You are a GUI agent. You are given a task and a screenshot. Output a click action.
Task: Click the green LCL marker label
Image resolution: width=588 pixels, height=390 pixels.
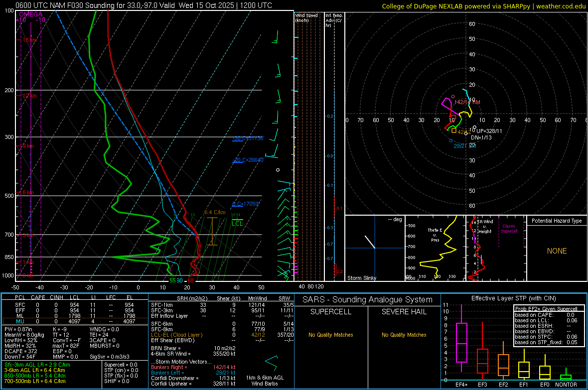[237, 224]
